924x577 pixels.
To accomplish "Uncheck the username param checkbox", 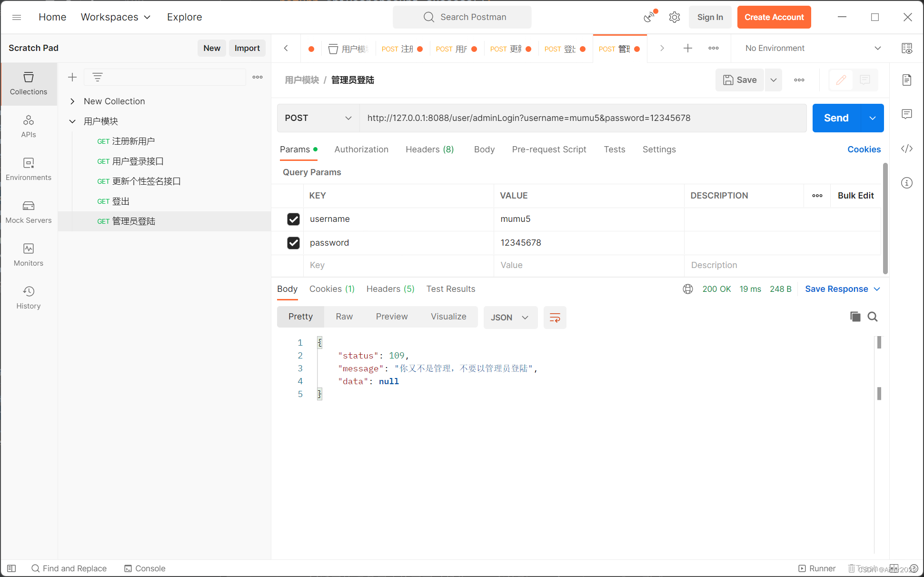I will click(293, 219).
